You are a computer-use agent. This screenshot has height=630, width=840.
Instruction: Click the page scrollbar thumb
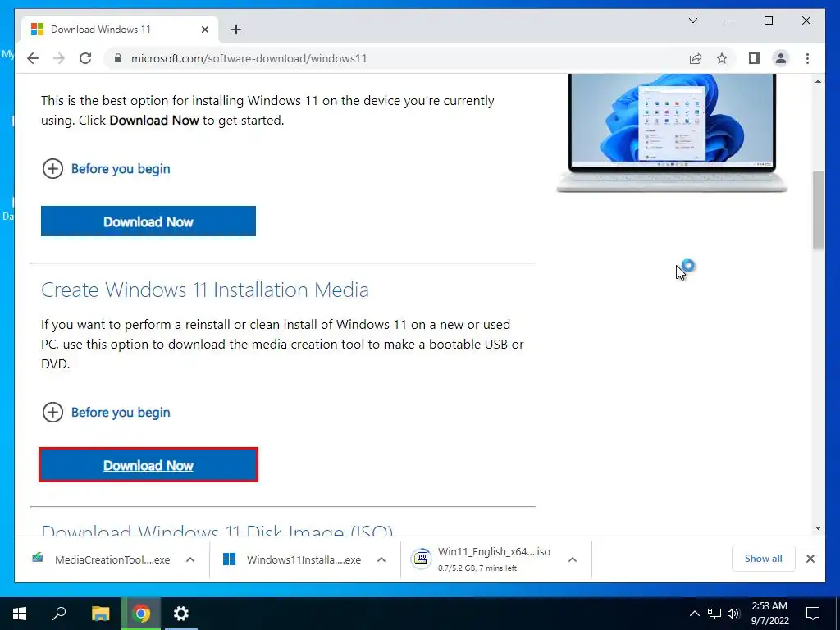coord(818,210)
